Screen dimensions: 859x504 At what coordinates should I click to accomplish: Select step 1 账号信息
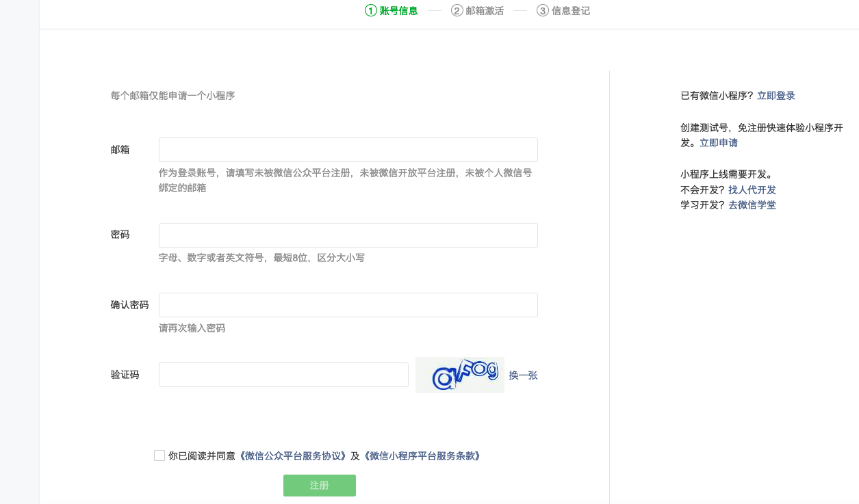point(392,11)
